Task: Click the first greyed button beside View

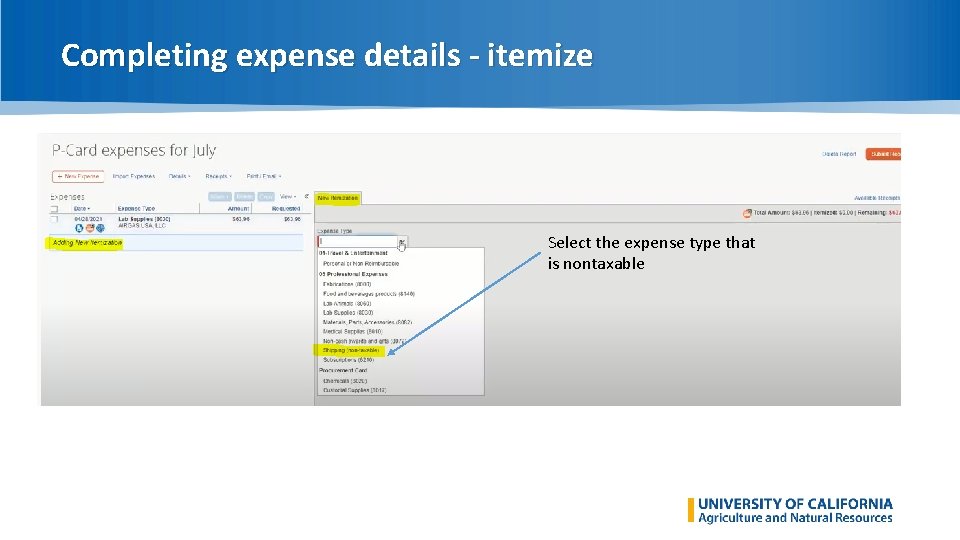Action: (219, 197)
